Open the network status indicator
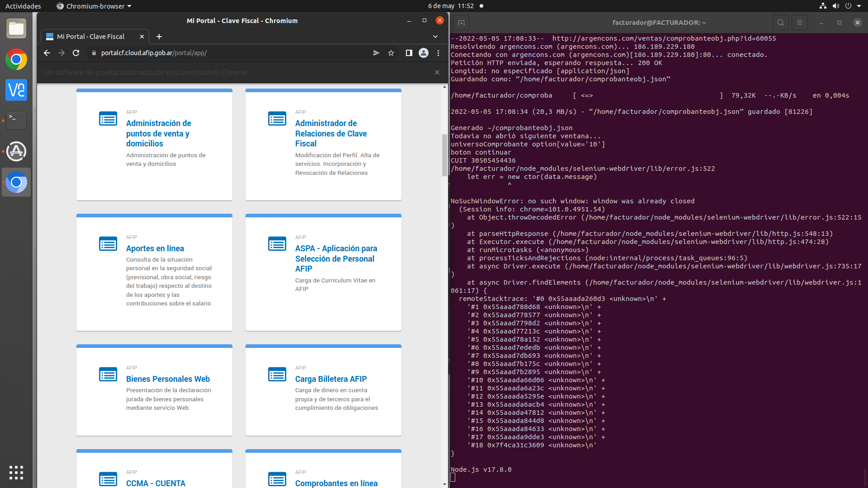 [x=823, y=6]
